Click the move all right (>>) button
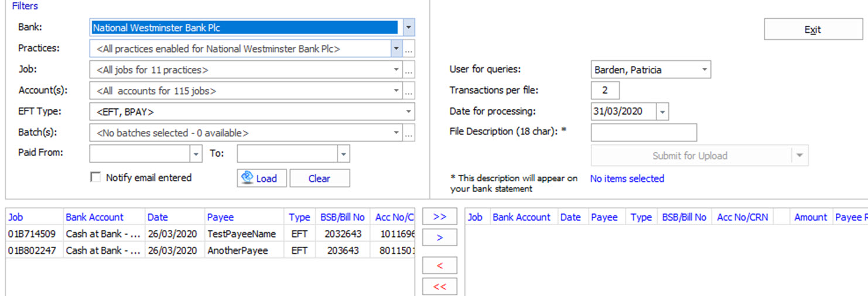Viewport: 868px width, 296px height. pyautogui.click(x=439, y=217)
